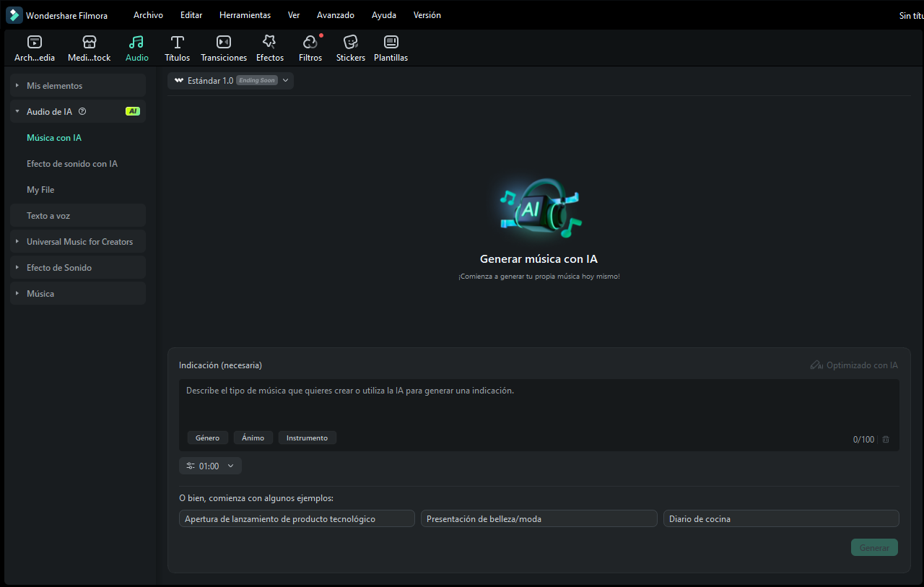924x587 pixels.
Task: Expand the Efecto de Sonido section
Action: 78,267
